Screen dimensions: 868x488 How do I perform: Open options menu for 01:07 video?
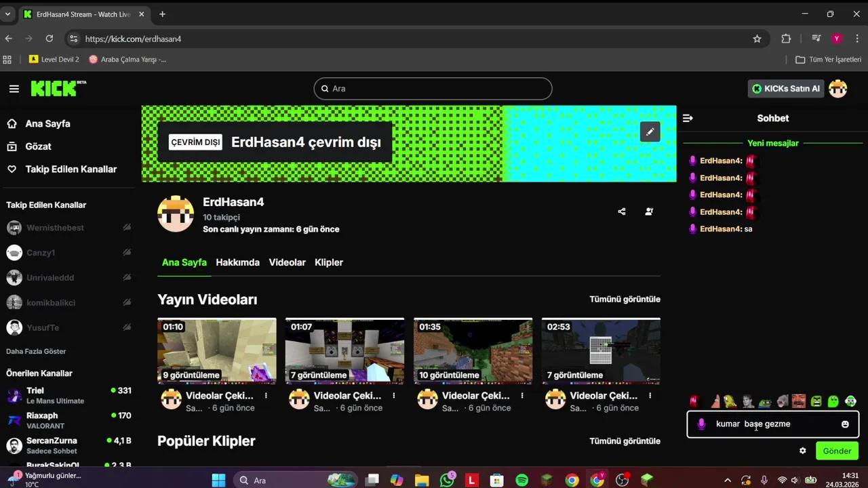click(394, 396)
